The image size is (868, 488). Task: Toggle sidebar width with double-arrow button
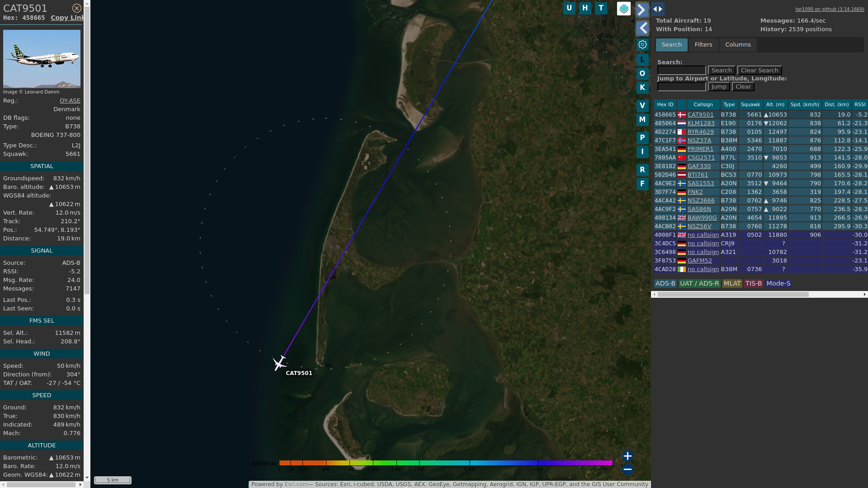click(658, 9)
